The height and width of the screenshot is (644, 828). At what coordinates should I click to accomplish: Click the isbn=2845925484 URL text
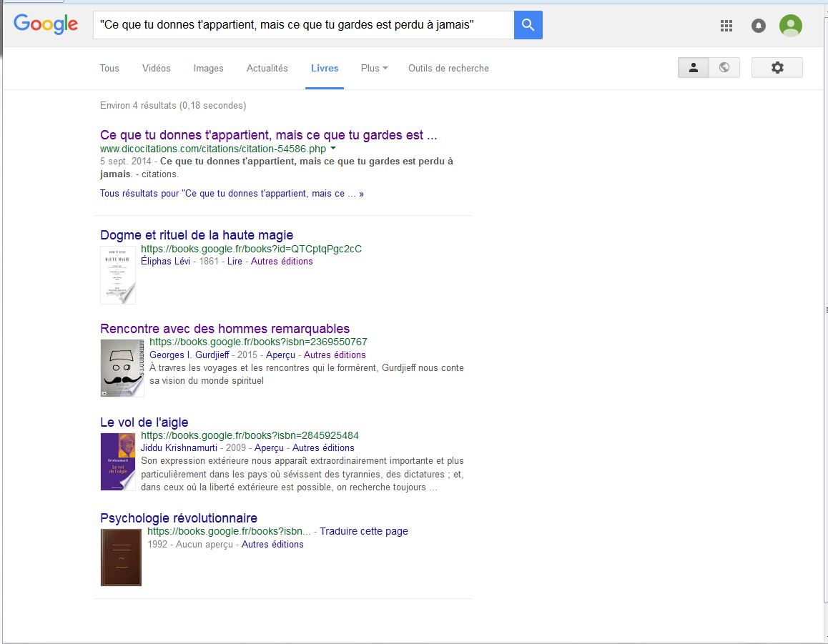point(250,435)
